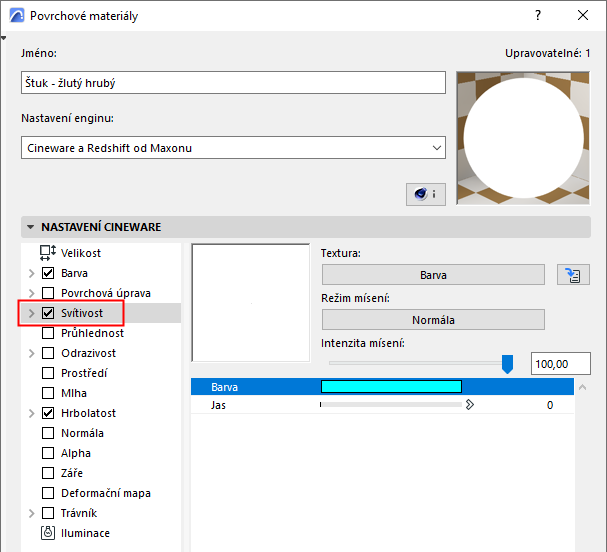607x552 pixels.
Task: Click the small arrow at dialog top-left
Action: tap(3, 38)
